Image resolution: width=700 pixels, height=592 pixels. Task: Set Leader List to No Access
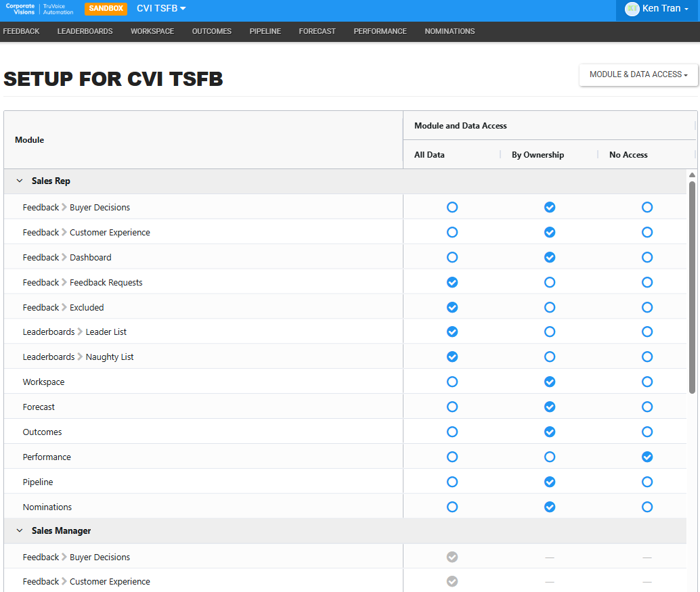coord(647,332)
